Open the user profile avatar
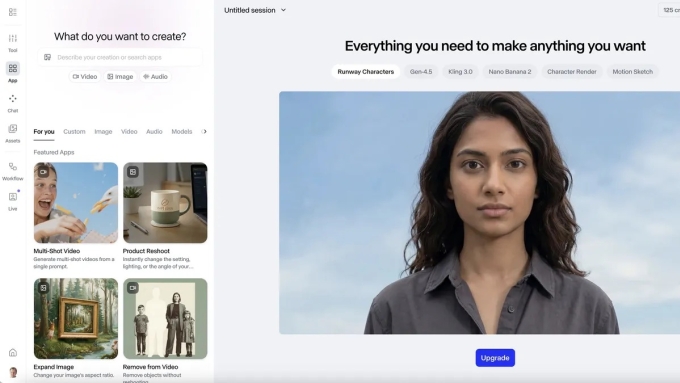This screenshot has height=383, width=680. pyautogui.click(x=13, y=372)
